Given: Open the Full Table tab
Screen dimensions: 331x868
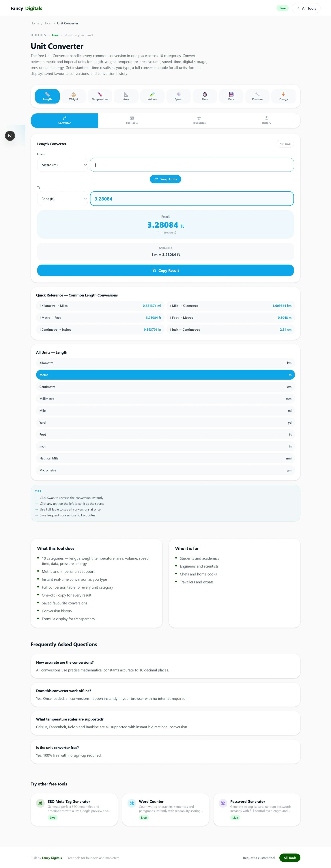Looking at the screenshot, I should tap(132, 121).
